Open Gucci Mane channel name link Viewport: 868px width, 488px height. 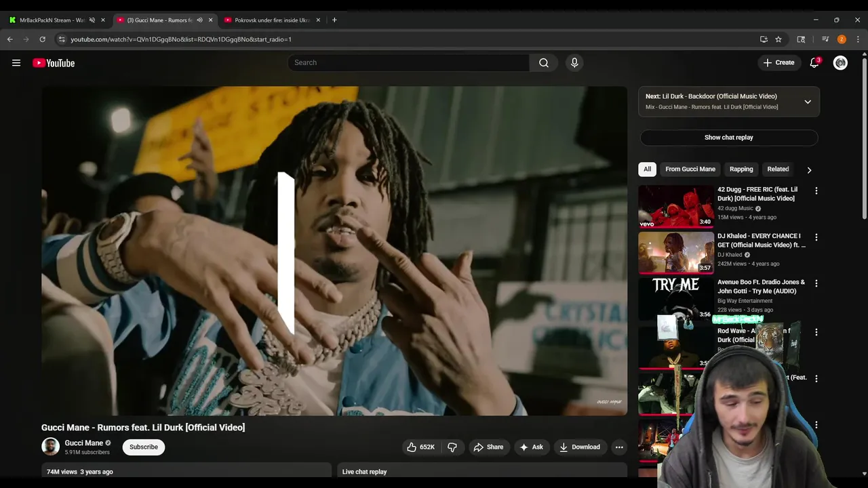[83, 443]
